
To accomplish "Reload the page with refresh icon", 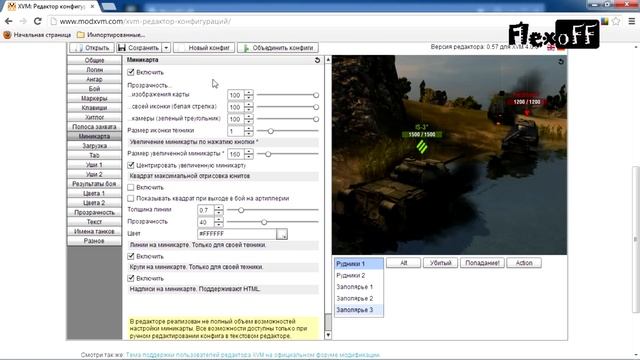I will click(38, 21).
